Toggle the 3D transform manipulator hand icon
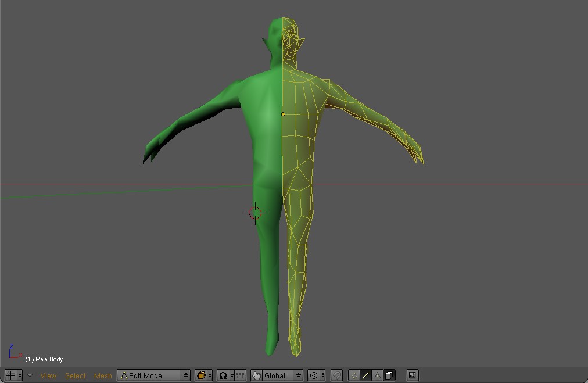This screenshot has width=588, height=383. (x=256, y=375)
